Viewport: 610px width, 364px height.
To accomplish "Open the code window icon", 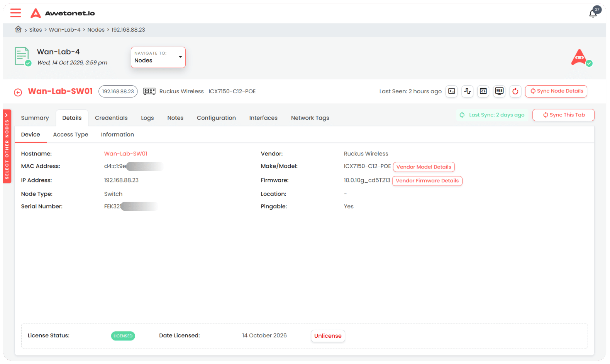I will [x=483, y=91].
